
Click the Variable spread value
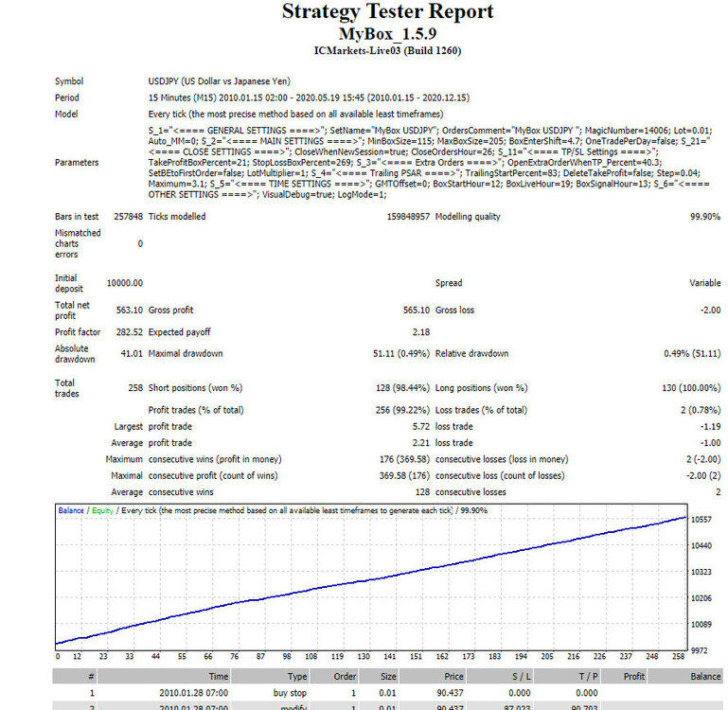tap(704, 283)
